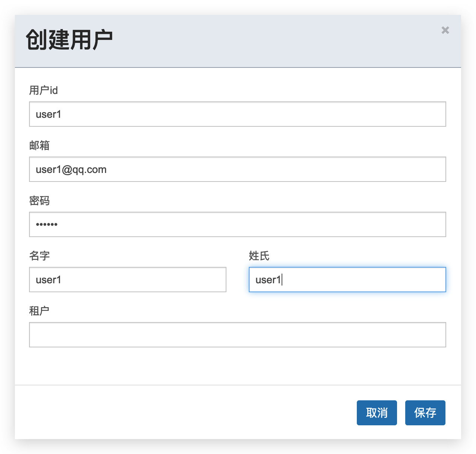
Task: Click the 创建用户 dialog title
Action: 69,40
